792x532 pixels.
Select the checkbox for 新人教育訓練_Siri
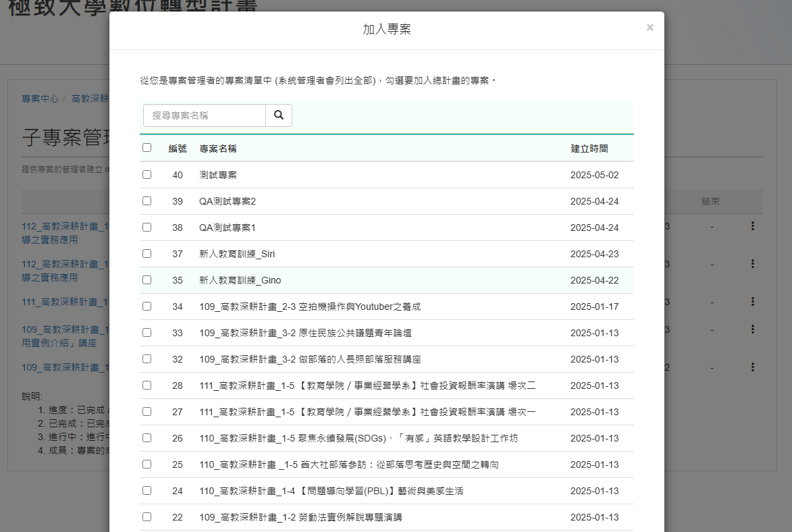[147, 253]
